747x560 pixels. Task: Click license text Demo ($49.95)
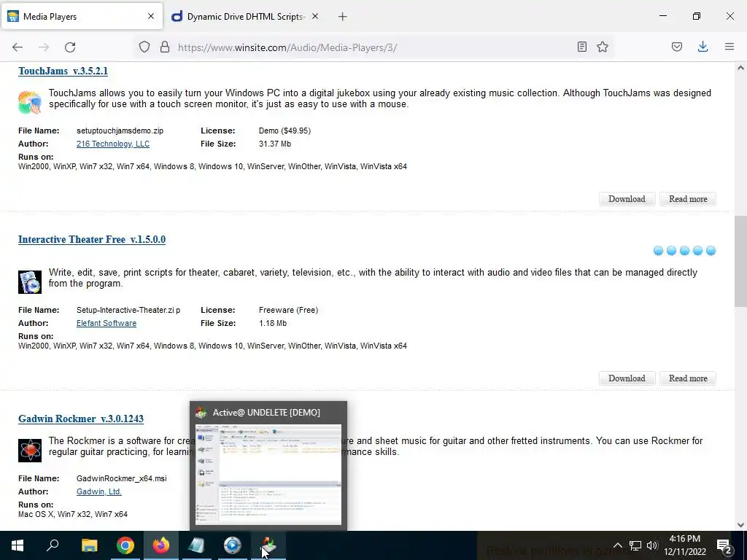[285, 131]
